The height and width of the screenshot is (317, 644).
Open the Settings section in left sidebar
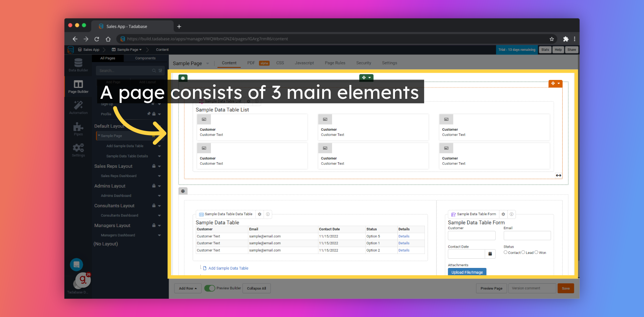[78, 150]
